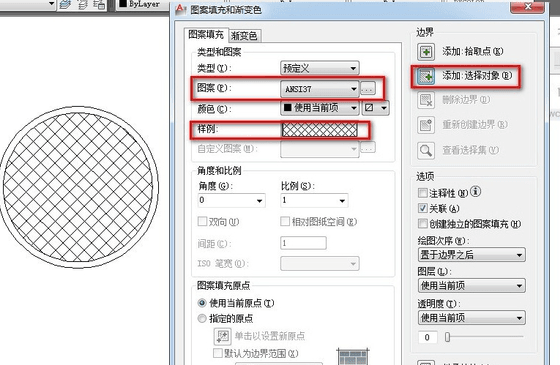Click the Annotative (注释性) info icon
This screenshot has height=365, width=560.
(475, 192)
